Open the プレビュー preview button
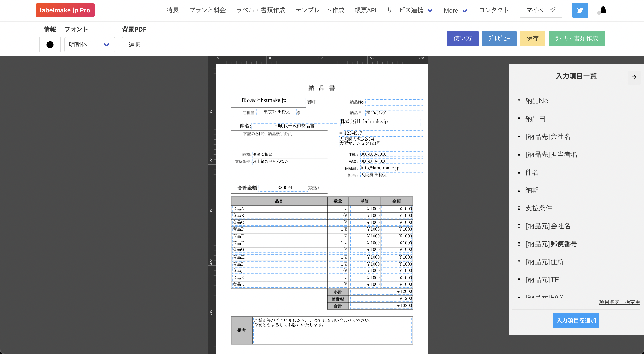Image resolution: width=644 pixels, height=354 pixels. coord(499,39)
